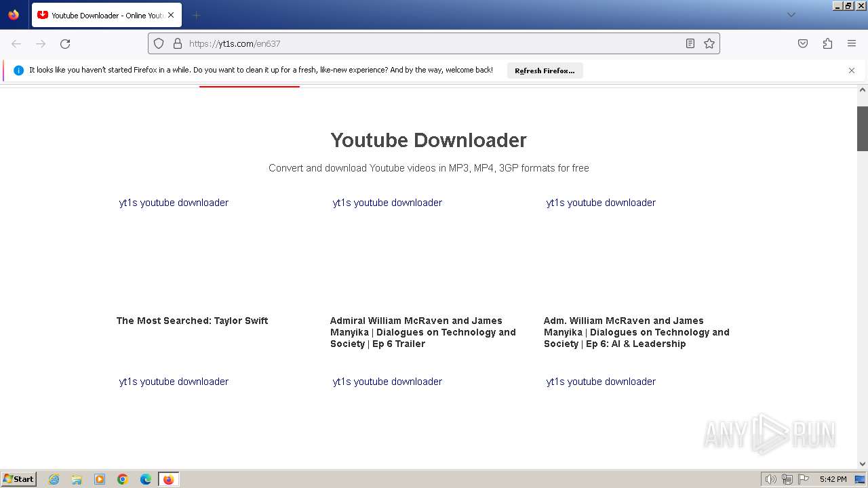This screenshot has width=868, height=488.
Task: Dismiss the Firefox notification bar
Action: coord(852,70)
